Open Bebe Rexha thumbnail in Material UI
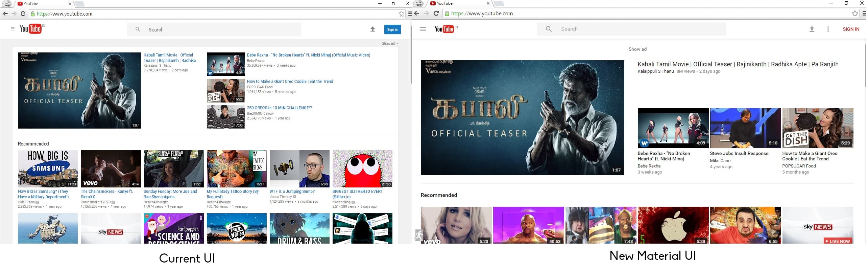 click(673, 128)
